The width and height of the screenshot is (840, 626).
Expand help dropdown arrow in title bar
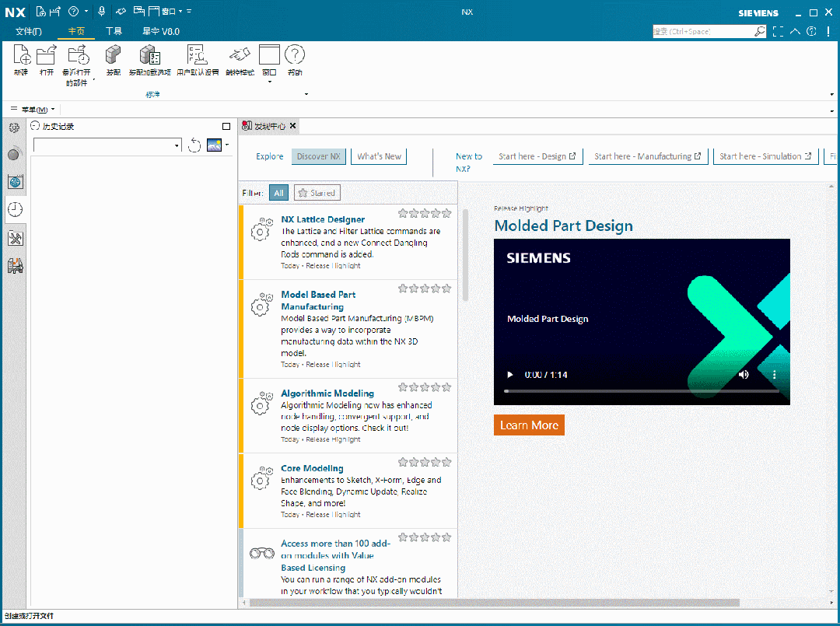coord(86,11)
